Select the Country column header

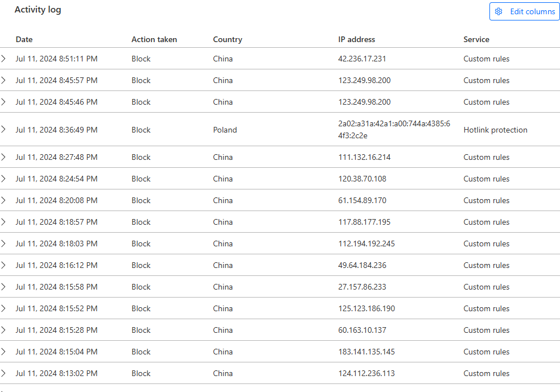click(228, 39)
